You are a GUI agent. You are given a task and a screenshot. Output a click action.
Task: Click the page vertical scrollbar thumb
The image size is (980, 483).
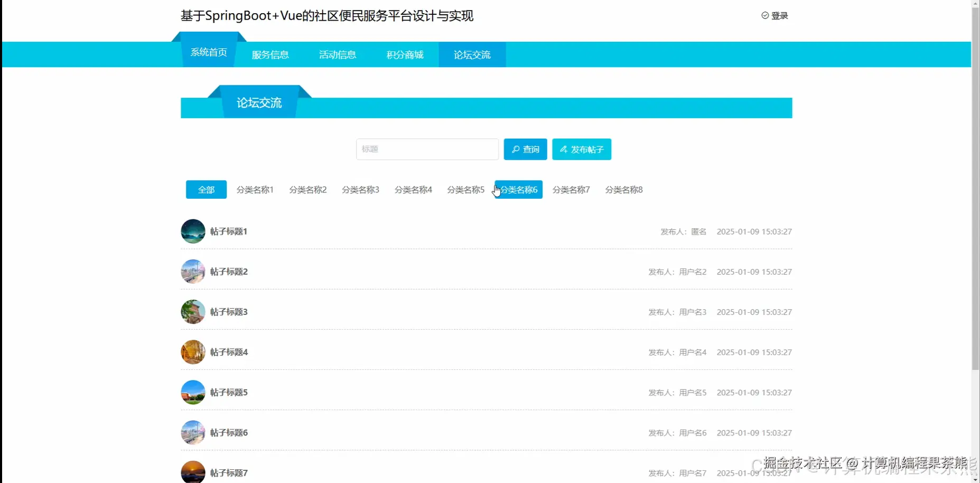coord(975,188)
